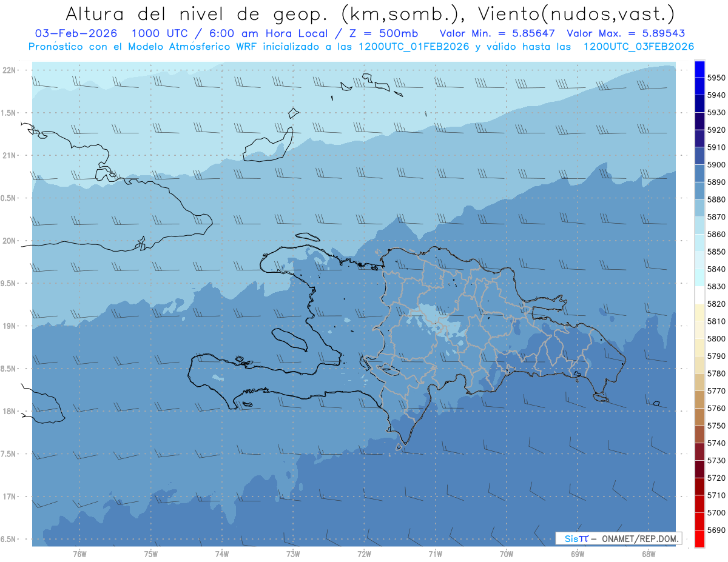Click the '5870' color bar label
The height and width of the screenshot is (562, 728).
coord(716,216)
